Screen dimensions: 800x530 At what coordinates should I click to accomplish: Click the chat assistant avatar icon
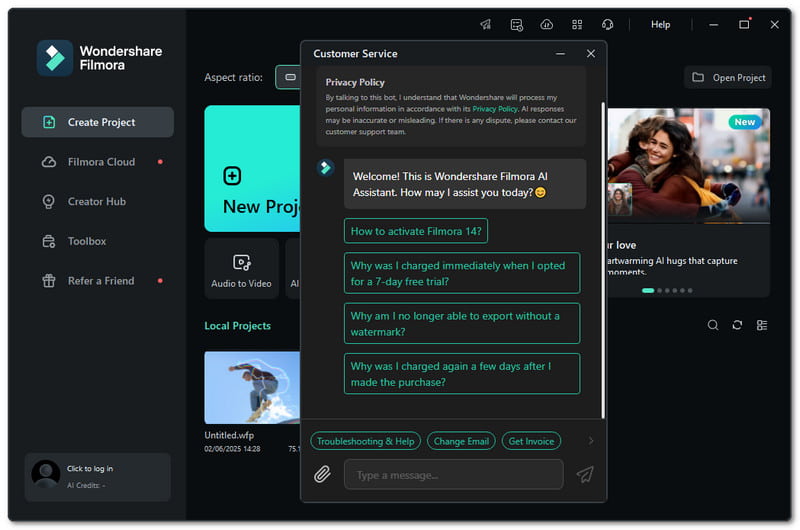point(326,168)
